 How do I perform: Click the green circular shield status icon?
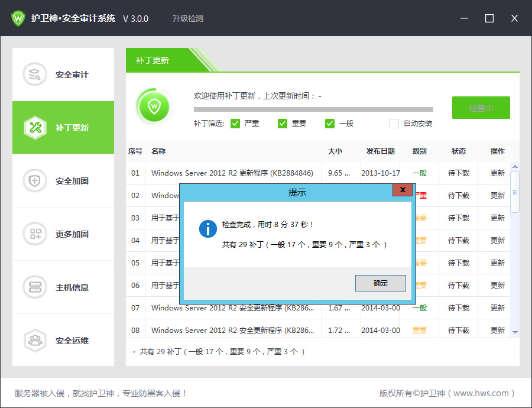(x=154, y=107)
